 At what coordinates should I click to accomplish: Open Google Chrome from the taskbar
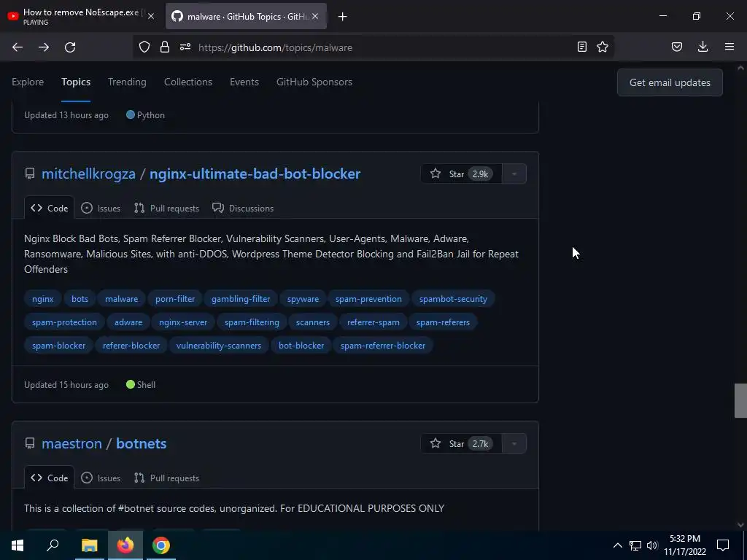[161, 545]
